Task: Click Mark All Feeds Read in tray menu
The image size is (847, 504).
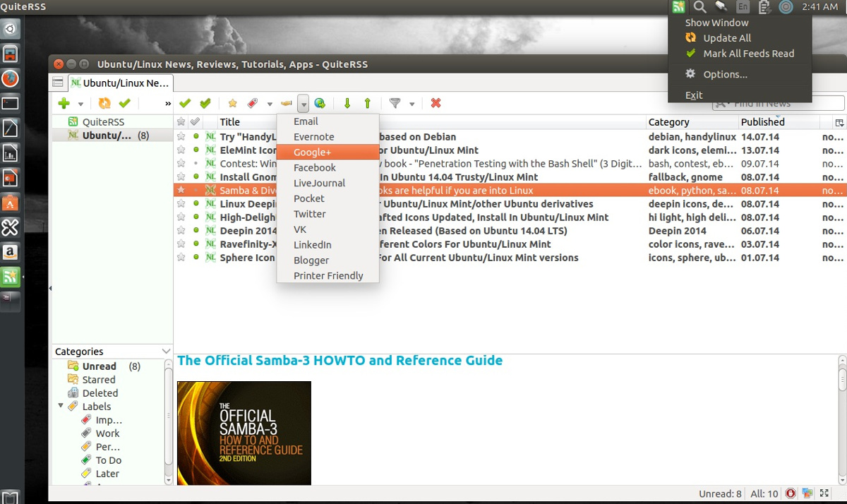Action: point(740,54)
